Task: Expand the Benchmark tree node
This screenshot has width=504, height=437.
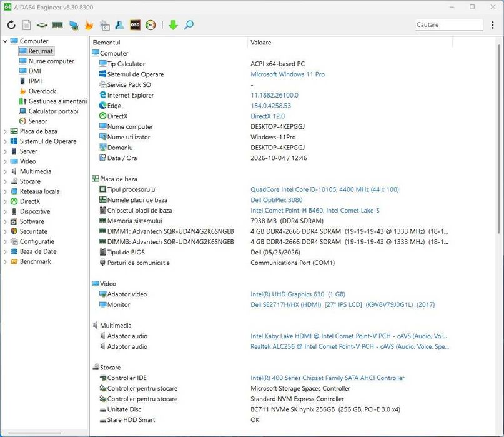Action: coord(5,261)
